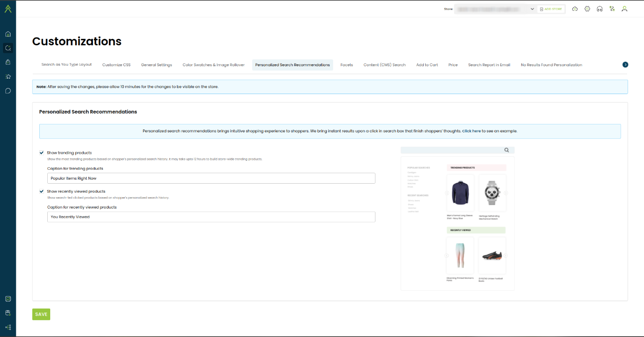The width and height of the screenshot is (644, 337).
Task: Click the ADD STORE button
Action: (x=551, y=9)
